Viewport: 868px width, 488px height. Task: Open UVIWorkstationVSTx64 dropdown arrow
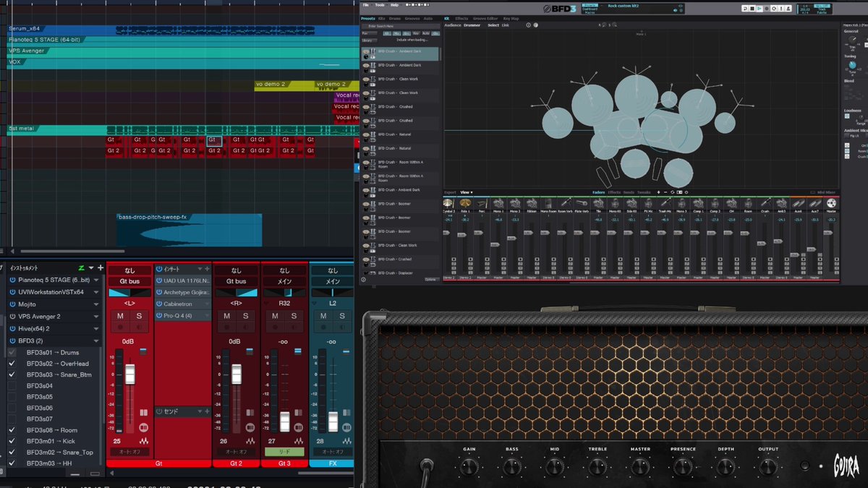tap(96, 292)
